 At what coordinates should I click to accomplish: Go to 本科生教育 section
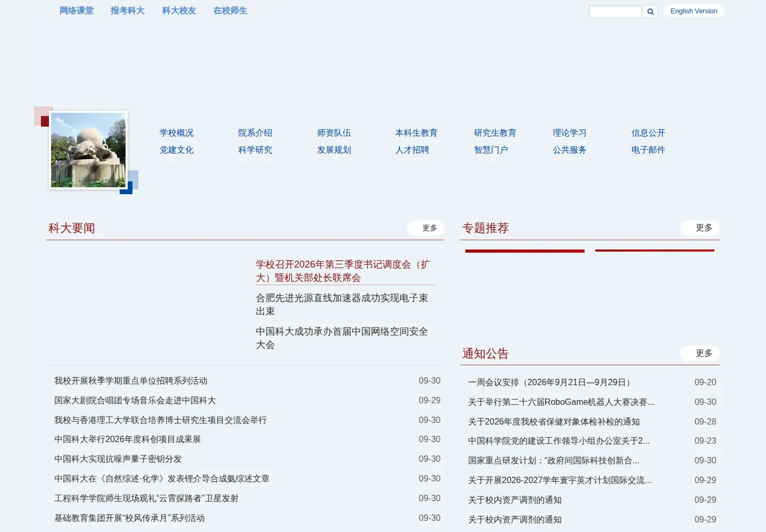pyautogui.click(x=417, y=133)
